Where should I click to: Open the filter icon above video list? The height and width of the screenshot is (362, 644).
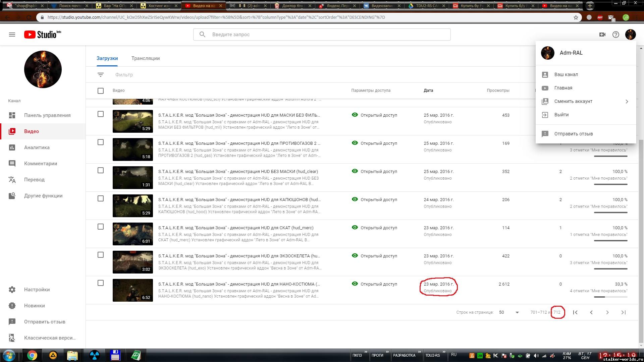tap(101, 75)
